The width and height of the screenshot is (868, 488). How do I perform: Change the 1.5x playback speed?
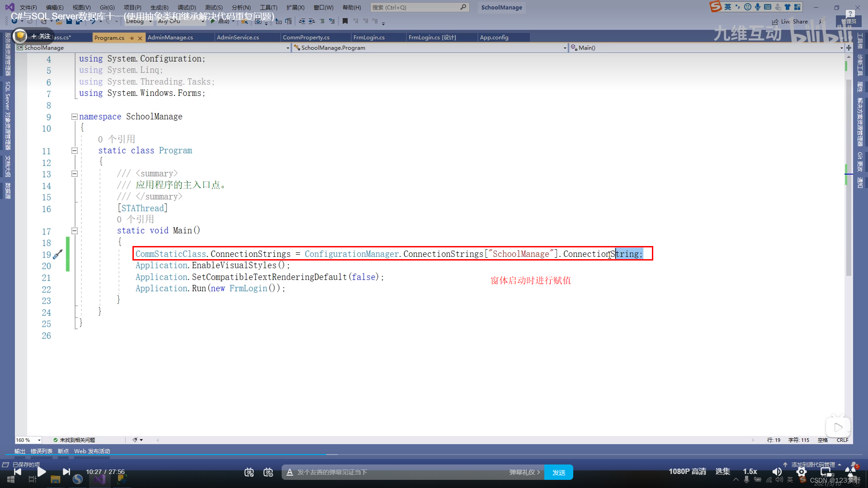pos(750,472)
